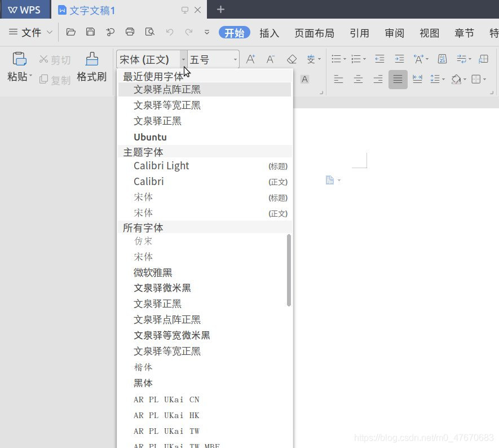Open the font size dropdown showing 五号
Viewport: 499px width, 448px height.
pyautogui.click(x=235, y=59)
